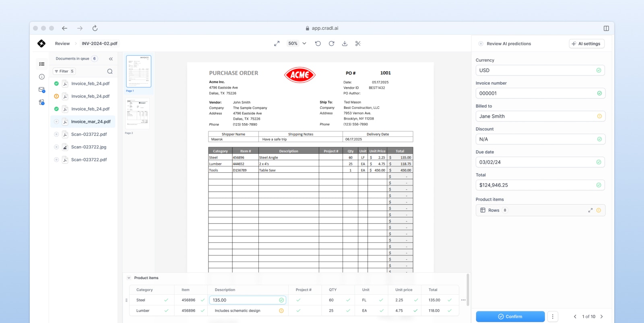This screenshot has width=644, height=323.
Task: Expand the Product items Rows table
Action: (590, 210)
